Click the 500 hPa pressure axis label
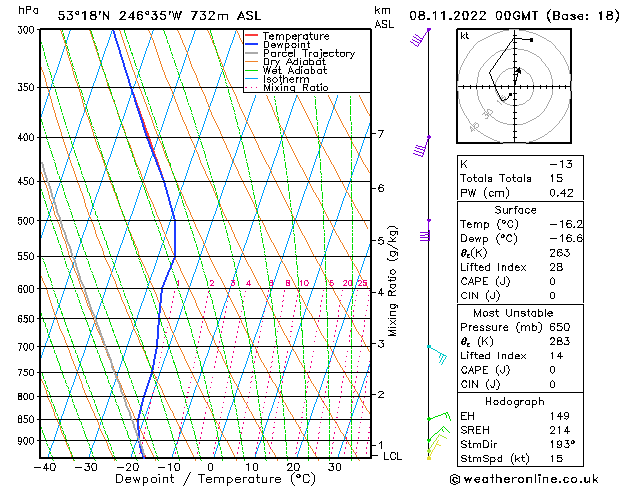Image resolution: width=629 pixels, height=486 pixels. (x=28, y=221)
